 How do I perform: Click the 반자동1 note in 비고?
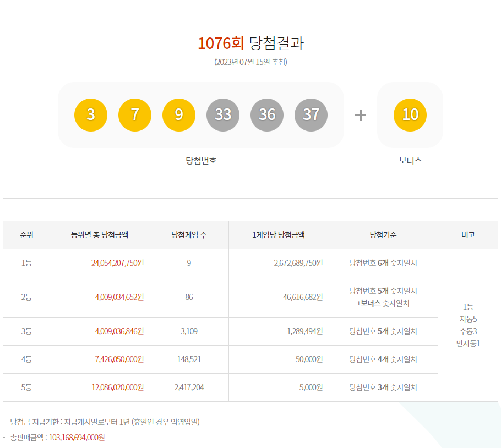(468, 343)
